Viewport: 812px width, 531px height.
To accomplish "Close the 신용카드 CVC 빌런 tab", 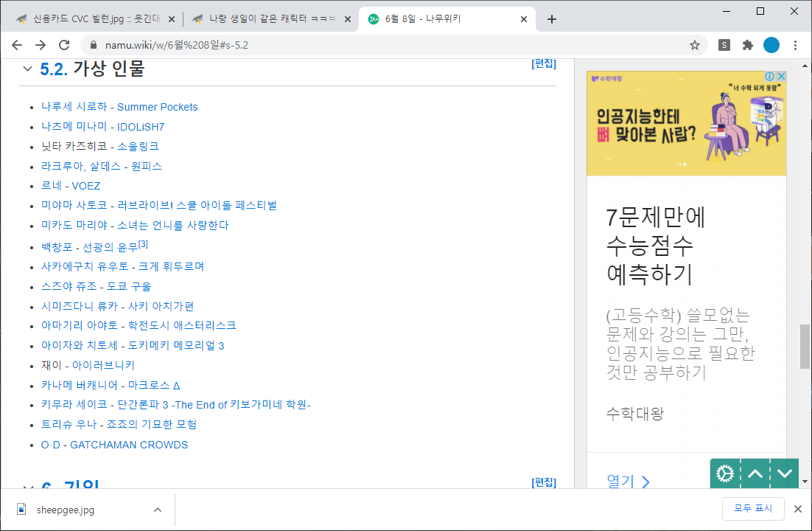I will [x=172, y=19].
